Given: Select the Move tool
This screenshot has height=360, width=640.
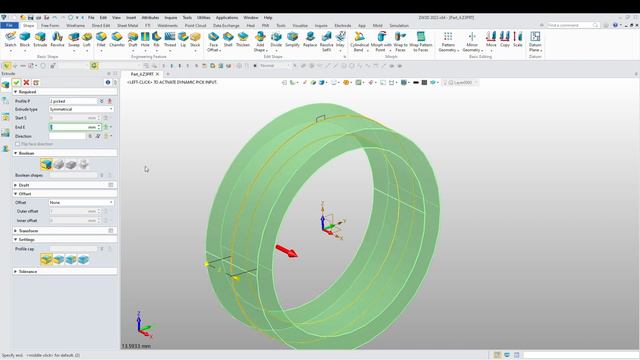Looking at the screenshot, I should (491, 40).
